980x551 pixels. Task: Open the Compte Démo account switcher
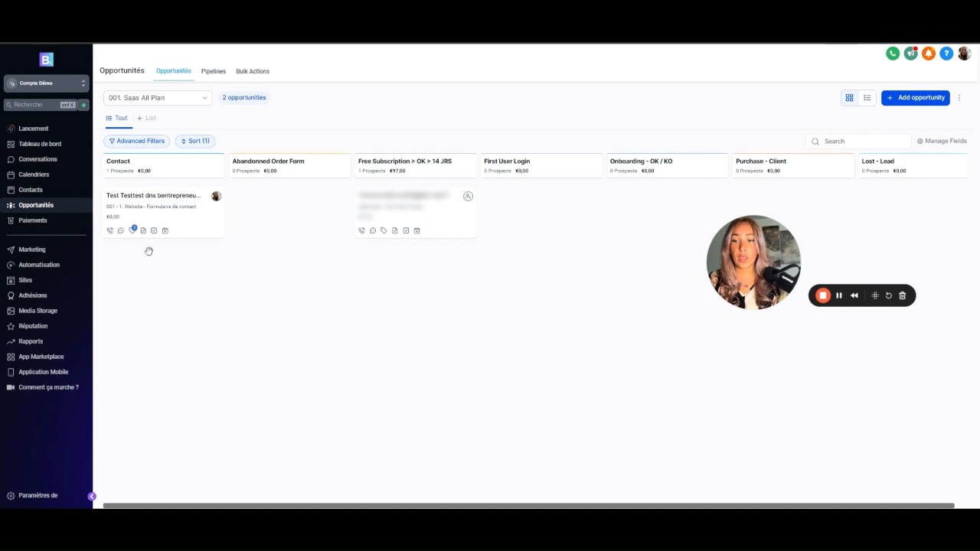(46, 83)
